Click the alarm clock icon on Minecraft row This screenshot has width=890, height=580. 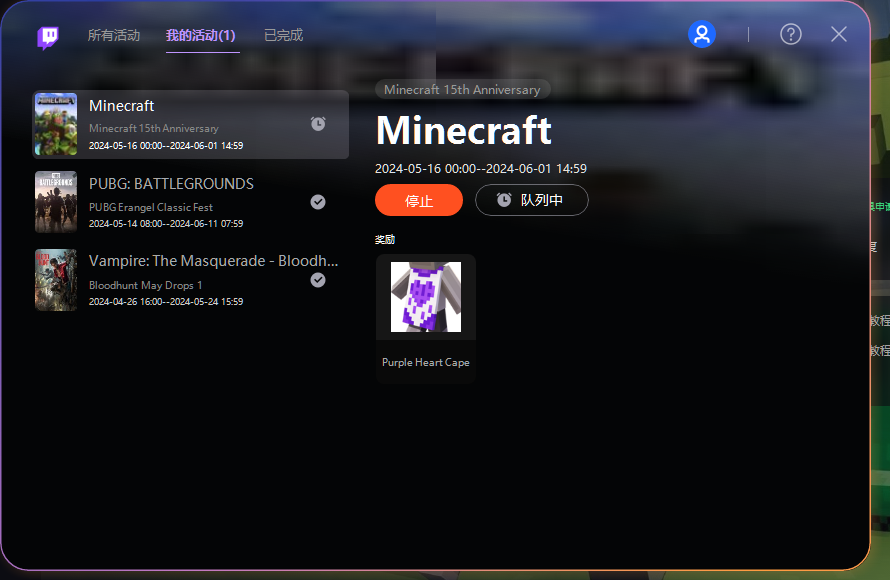point(318,124)
